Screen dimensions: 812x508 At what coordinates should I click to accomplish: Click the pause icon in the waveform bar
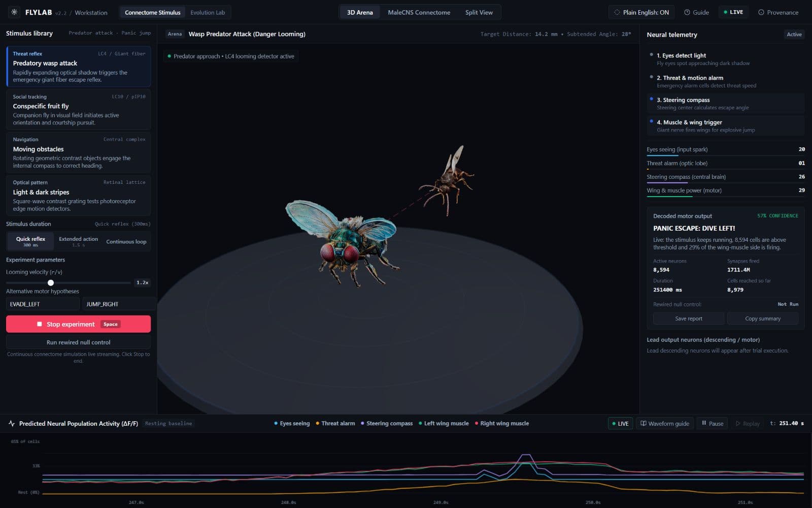(x=703, y=423)
